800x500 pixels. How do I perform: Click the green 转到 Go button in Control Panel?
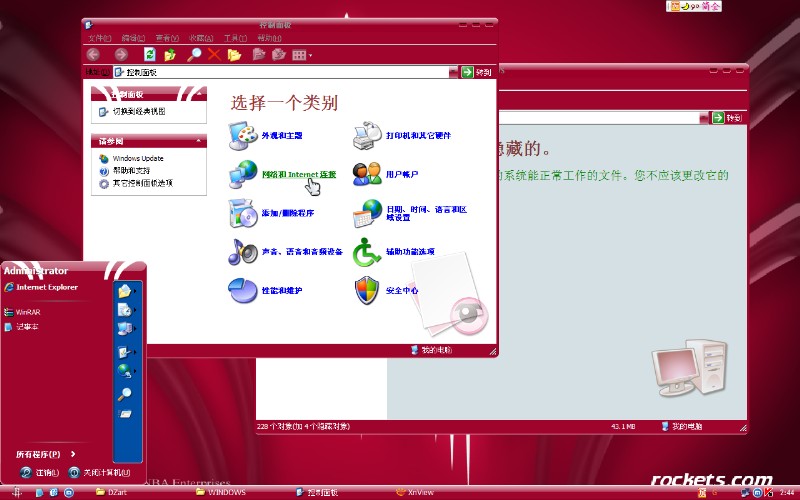(477, 72)
